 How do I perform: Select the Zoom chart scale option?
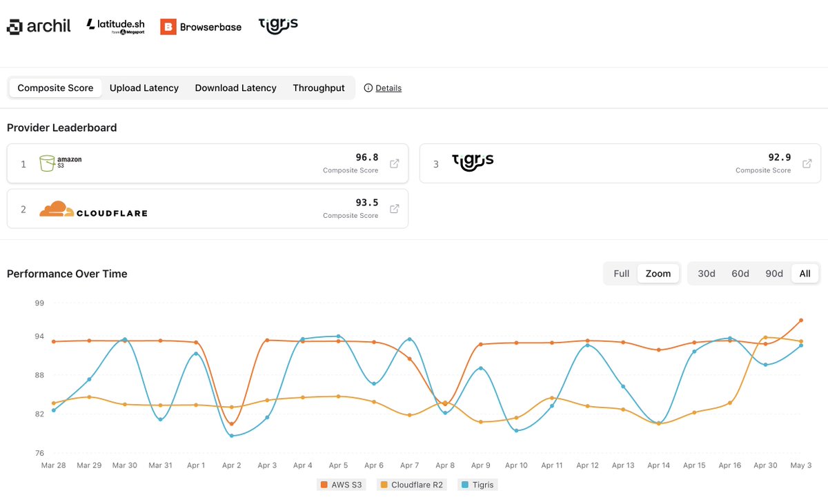click(x=658, y=274)
